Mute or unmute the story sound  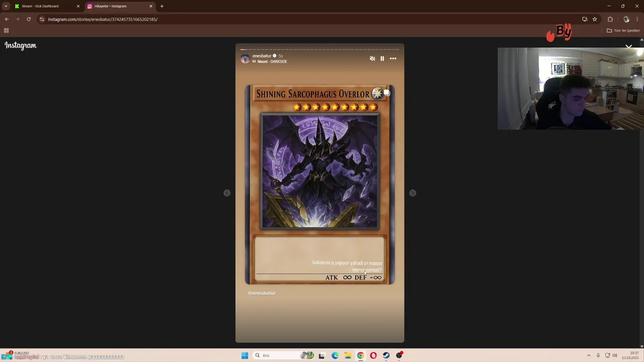coord(372,59)
